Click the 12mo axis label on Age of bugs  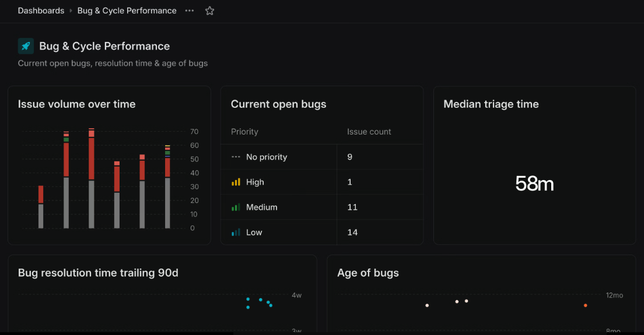(614, 295)
